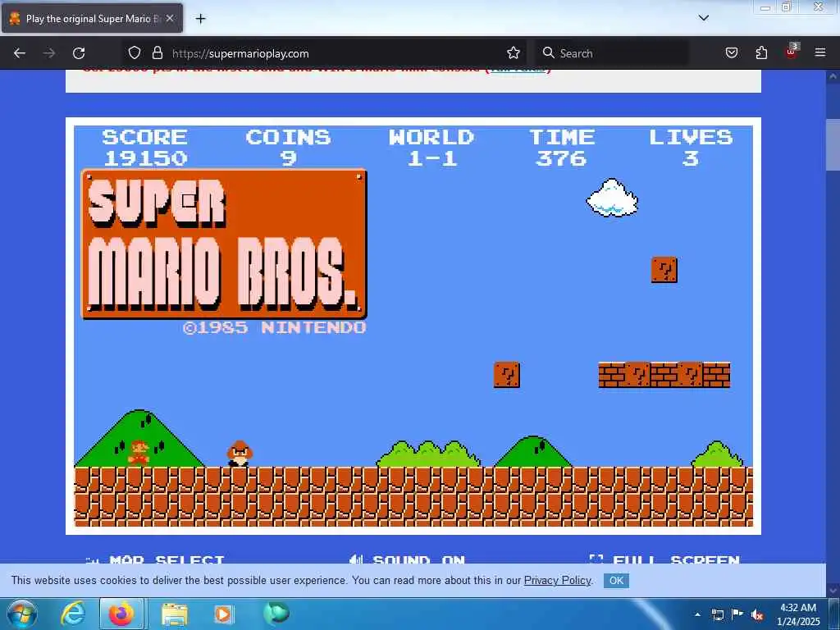The height and width of the screenshot is (630, 840).
Task: Reload the current page
Action: click(79, 53)
